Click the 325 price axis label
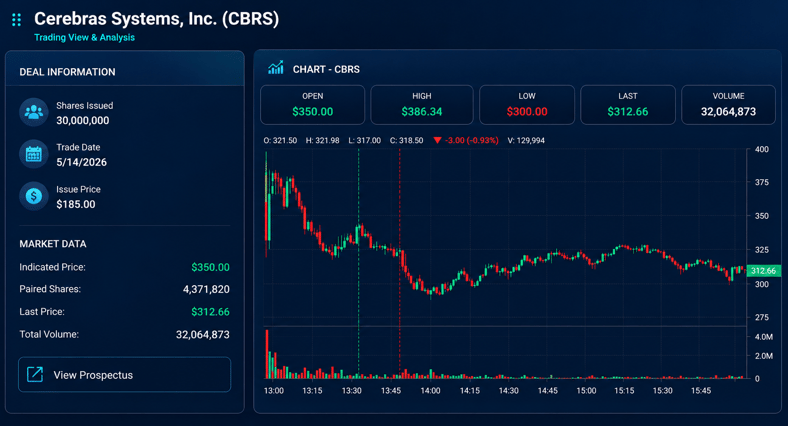This screenshot has width=788, height=426. (761, 250)
